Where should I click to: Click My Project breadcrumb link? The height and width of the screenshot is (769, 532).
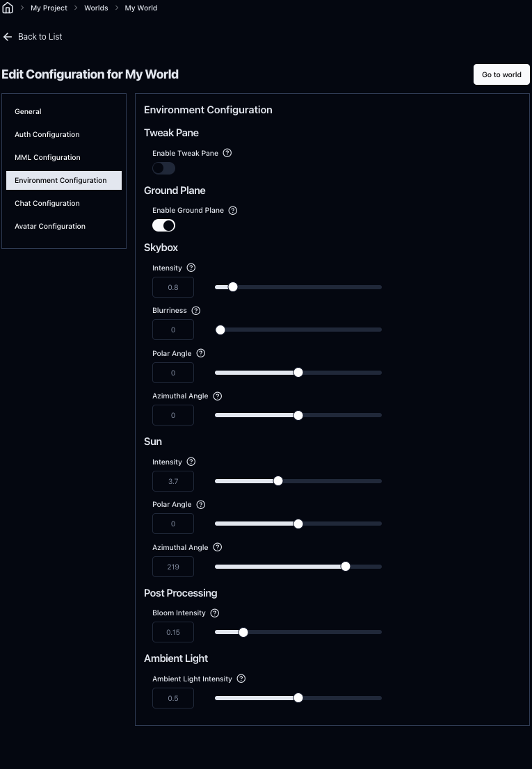click(49, 8)
